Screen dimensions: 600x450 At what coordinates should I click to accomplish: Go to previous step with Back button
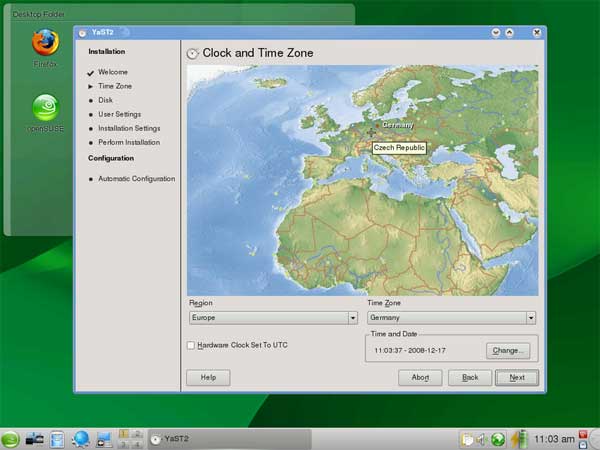tap(469, 378)
